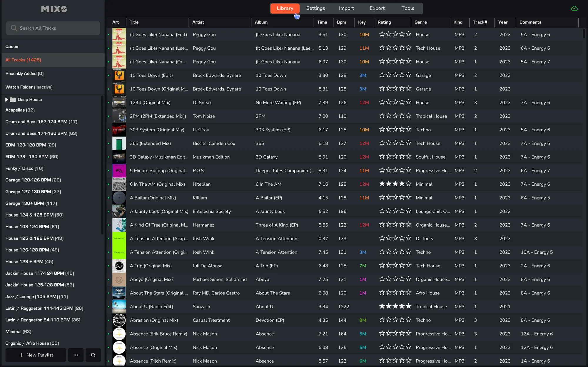This screenshot has width=588, height=367.
Task: Click third star for A Bailar track
Action: coord(395,197)
